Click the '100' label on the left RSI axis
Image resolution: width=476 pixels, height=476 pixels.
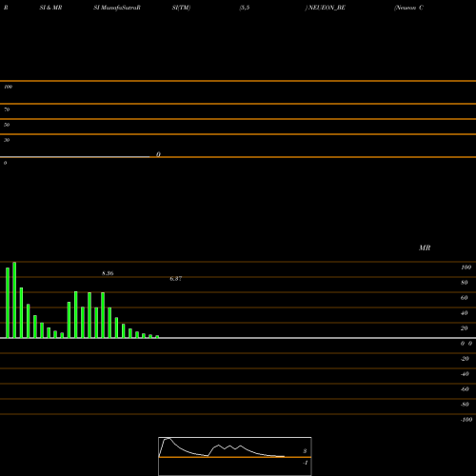click(8, 87)
